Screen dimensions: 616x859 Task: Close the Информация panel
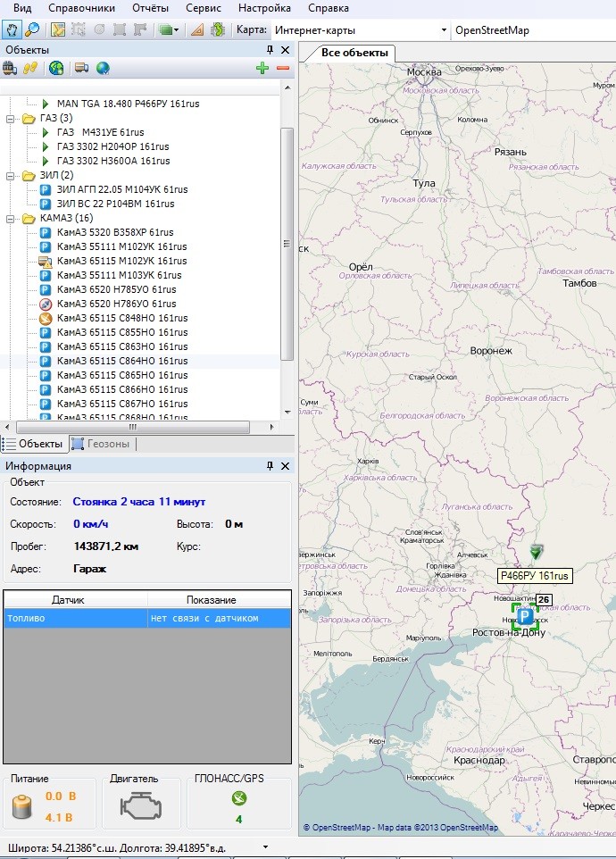[285, 466]
